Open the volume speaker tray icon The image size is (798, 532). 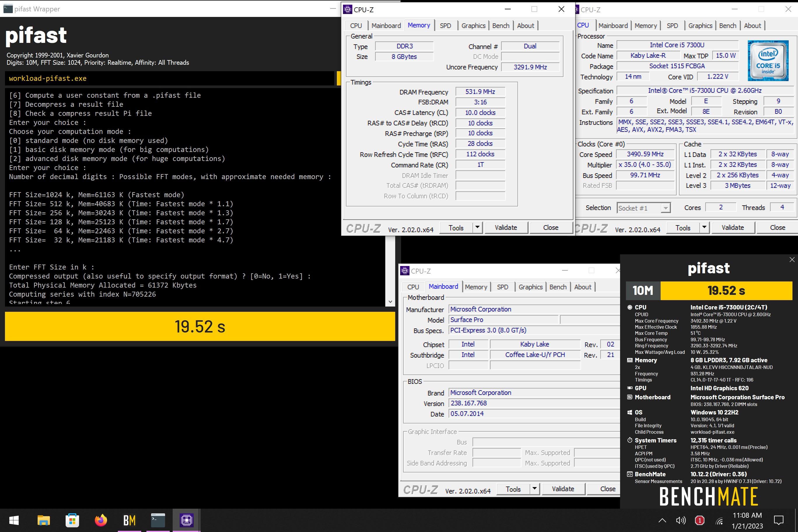[x=681, y=520]
